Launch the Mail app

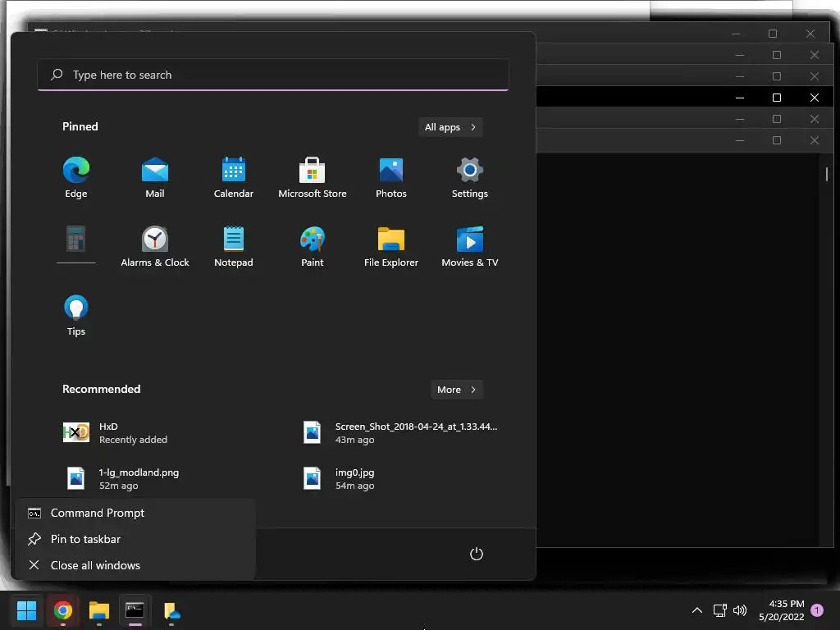155,178
